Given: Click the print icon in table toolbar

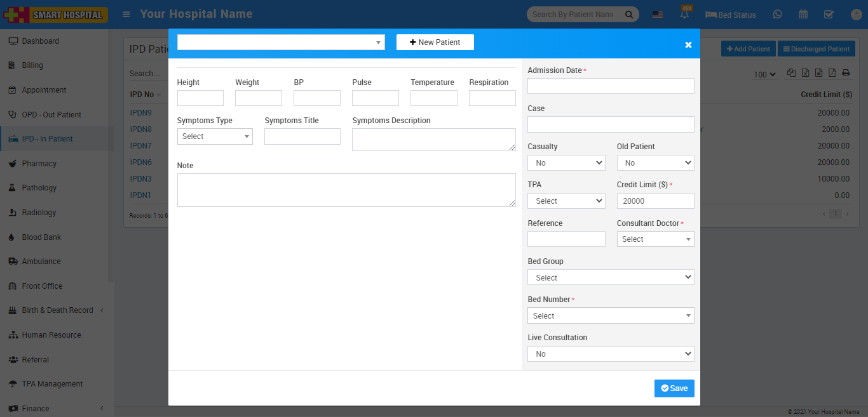Looking at the screenshot, I should [x=846, y=73].
